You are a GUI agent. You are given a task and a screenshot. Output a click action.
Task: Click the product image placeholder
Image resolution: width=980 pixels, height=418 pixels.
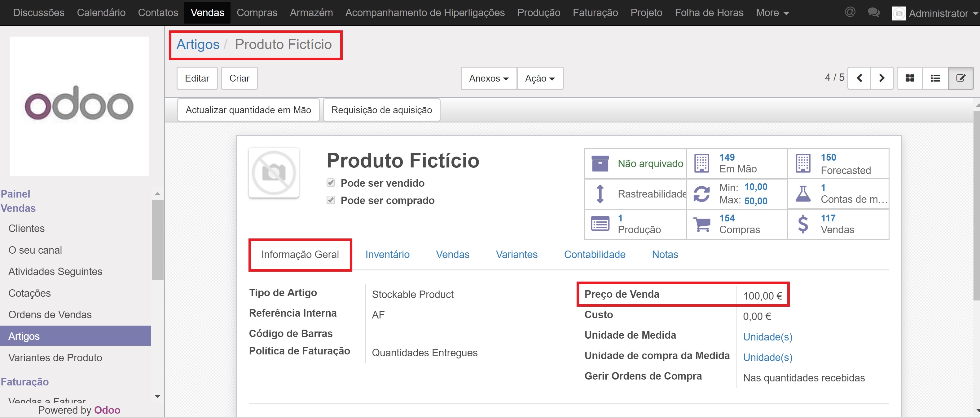pos(274,173)
